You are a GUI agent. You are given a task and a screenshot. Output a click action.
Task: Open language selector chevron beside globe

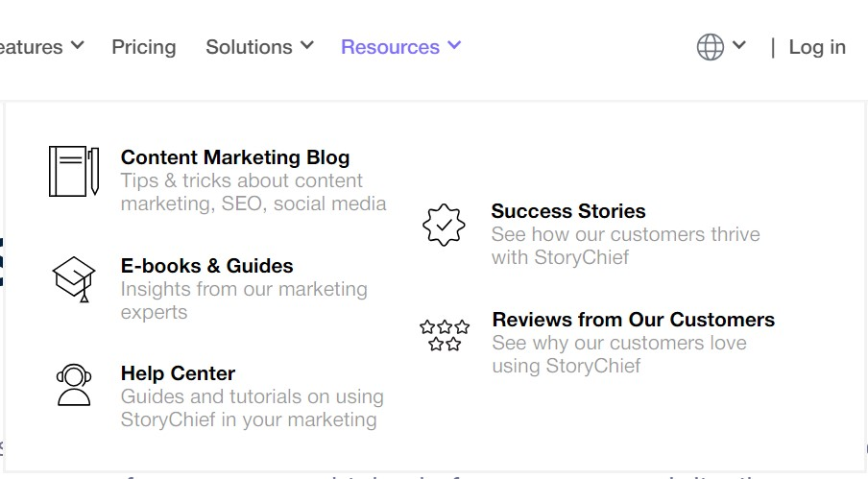pos(738,45)
